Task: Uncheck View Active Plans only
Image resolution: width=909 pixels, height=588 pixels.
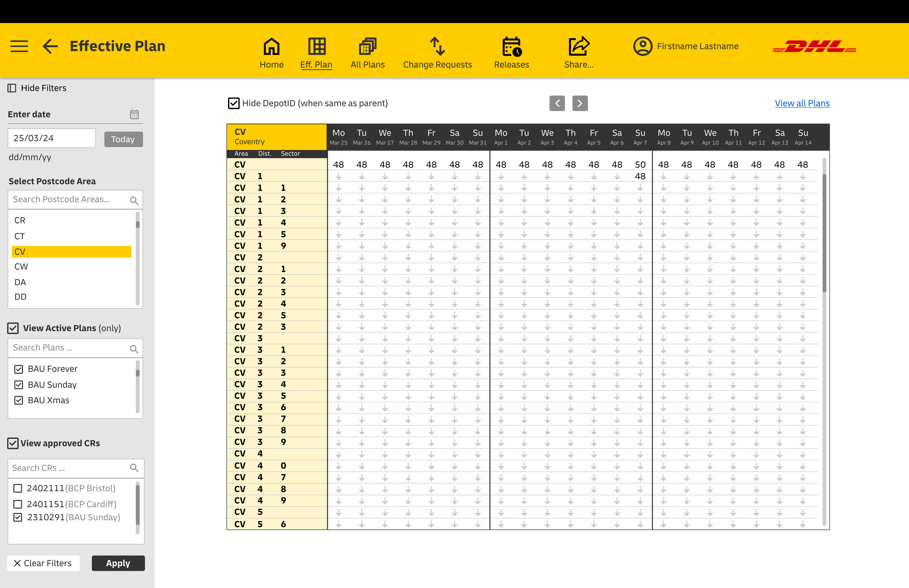Action: click(x=13, y=328)
